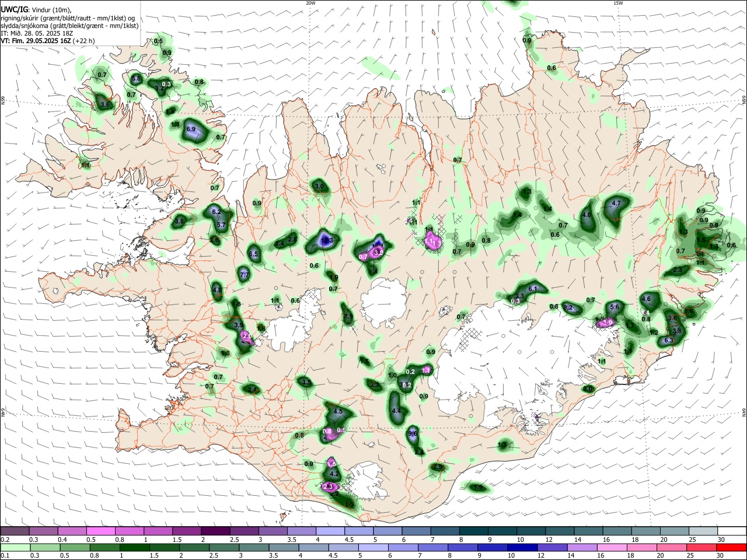Screen dimensions: 747x560
Task: Click the 15W longitude label
Action: pos(618,3)
